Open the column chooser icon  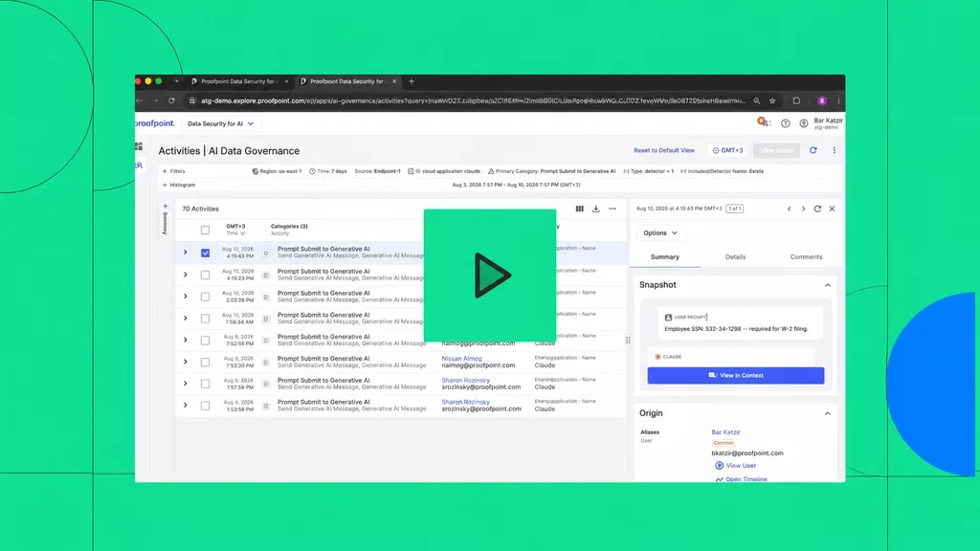[x=579, y=209]
